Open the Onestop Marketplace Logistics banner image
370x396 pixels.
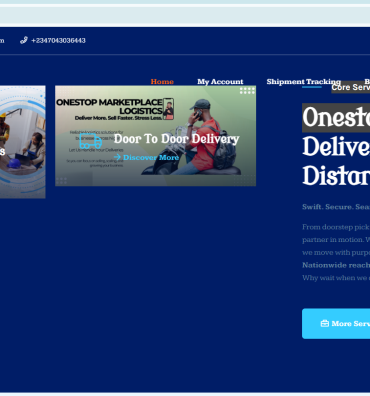[x=155, y=136]
